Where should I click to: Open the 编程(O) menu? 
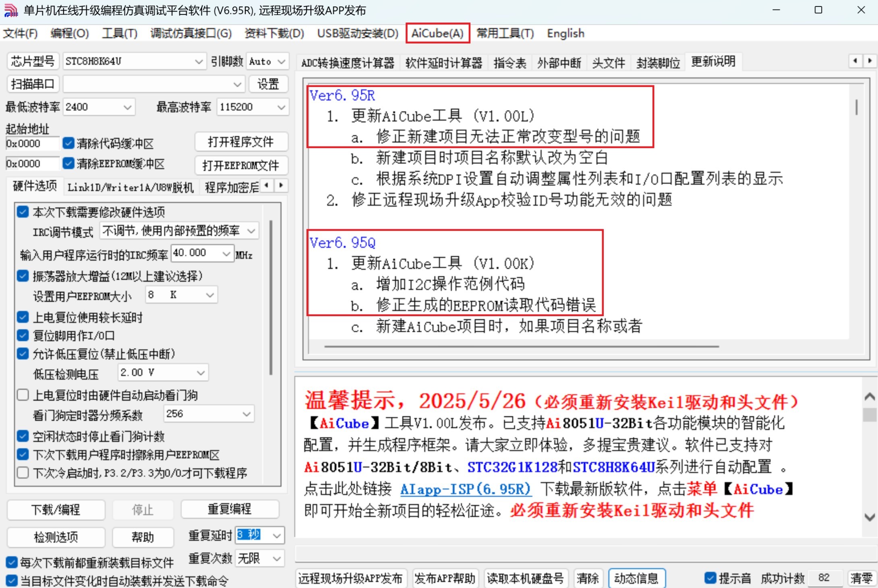pos(70,33)
